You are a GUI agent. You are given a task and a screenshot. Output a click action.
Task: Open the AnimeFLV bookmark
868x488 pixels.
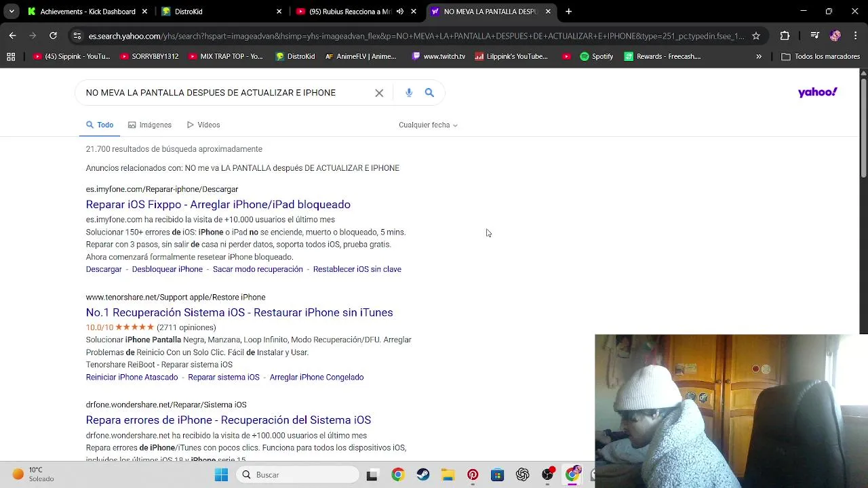coord(360,56)
